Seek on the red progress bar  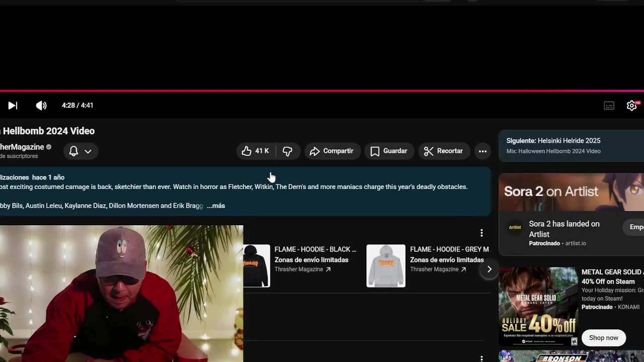pos(322,91)
